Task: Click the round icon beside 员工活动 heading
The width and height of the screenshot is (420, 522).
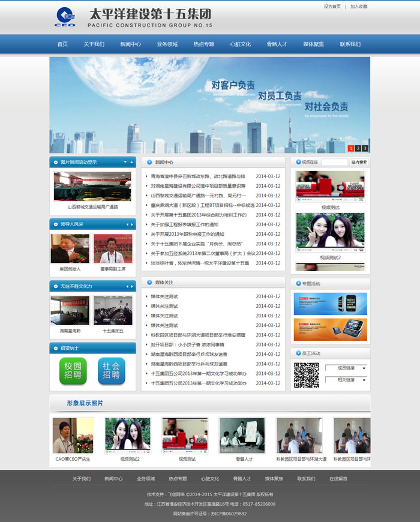Action: tap(298, 353)
